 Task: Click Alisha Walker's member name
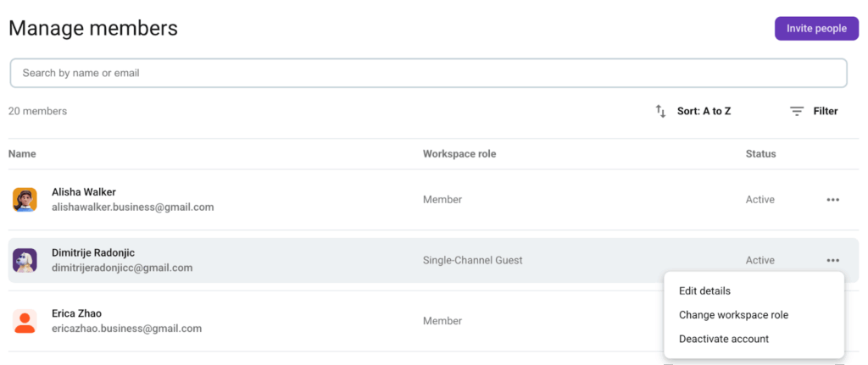click(84, 192)
